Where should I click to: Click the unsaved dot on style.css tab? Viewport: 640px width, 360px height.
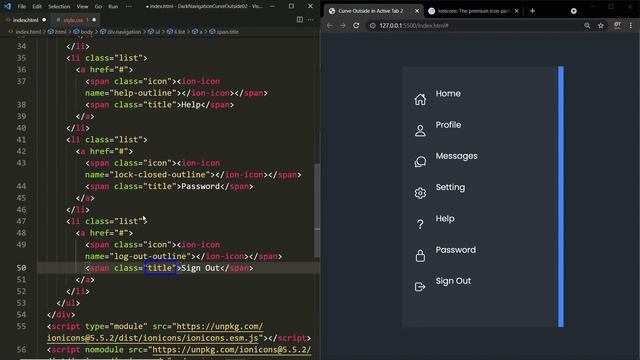(x=94, y=20)
